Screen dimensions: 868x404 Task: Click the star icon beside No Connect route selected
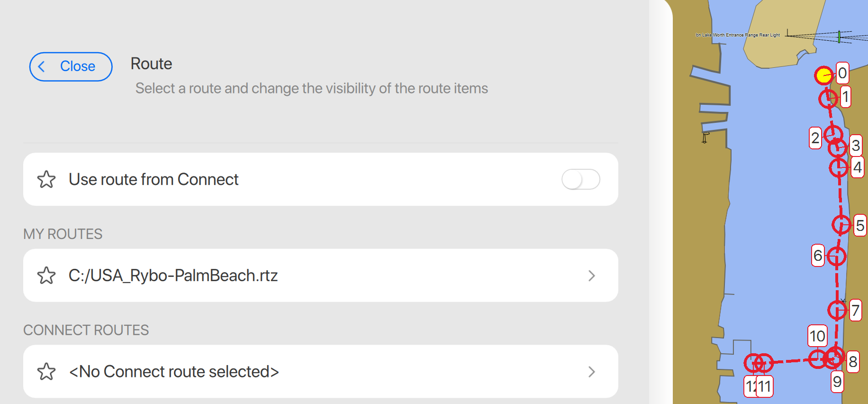46,371
